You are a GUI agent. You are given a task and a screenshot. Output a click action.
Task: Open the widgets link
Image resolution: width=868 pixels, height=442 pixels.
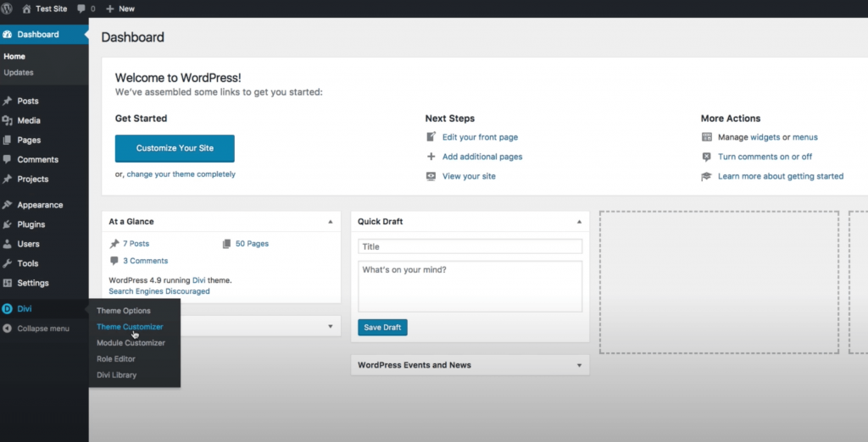tap(765, 137)
